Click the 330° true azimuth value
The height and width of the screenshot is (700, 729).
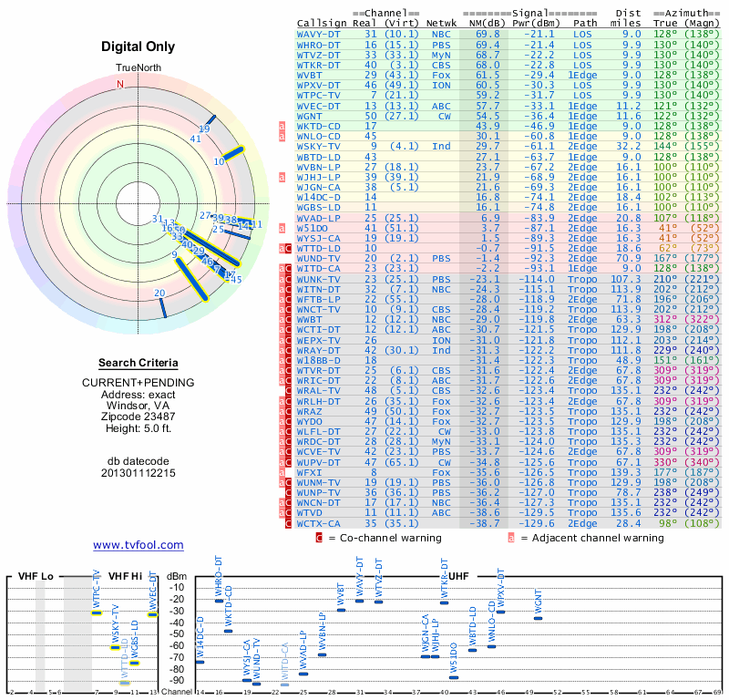tap(665, 463)
